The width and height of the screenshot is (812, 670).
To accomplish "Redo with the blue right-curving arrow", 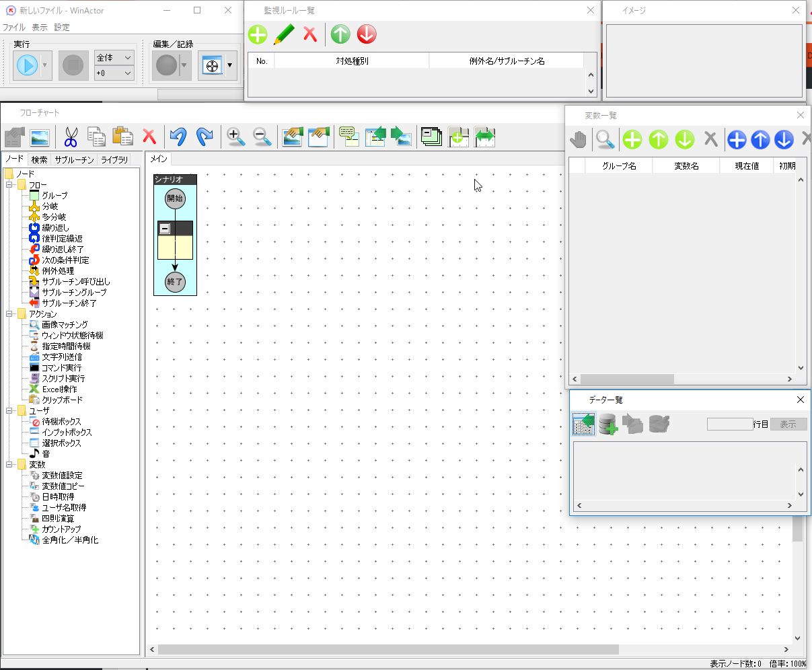I will point(205,137).
